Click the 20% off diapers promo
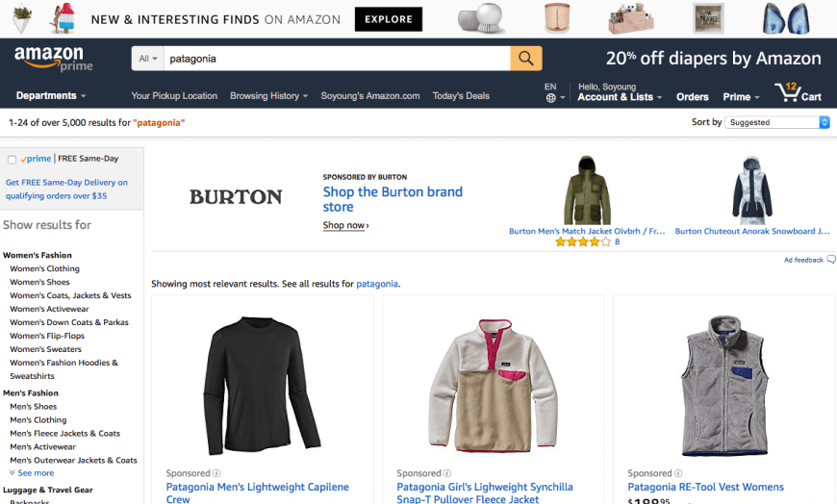Screen dimensions: 837x504 point(713,59)
